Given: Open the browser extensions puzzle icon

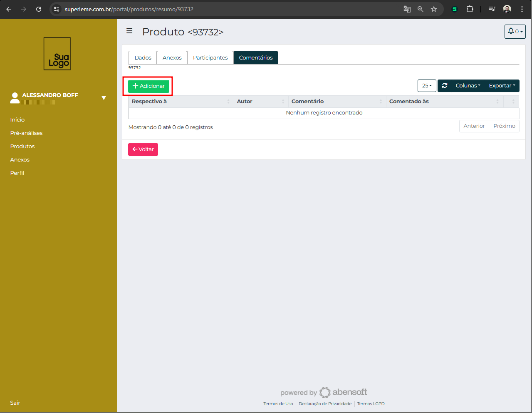Looking at the screenshot, I should [470, 9].
